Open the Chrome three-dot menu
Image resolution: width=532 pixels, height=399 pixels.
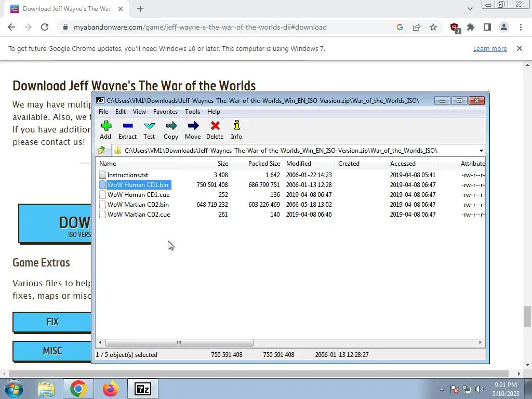pos(521,27)
